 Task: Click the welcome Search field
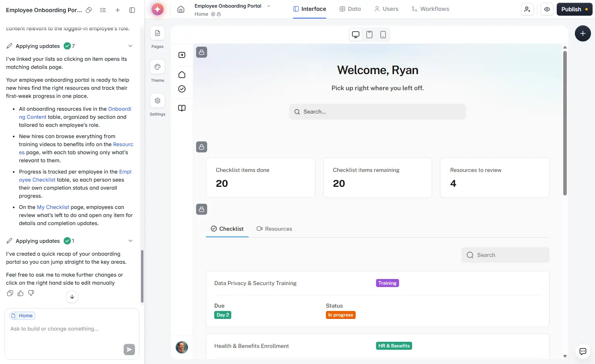377,112
